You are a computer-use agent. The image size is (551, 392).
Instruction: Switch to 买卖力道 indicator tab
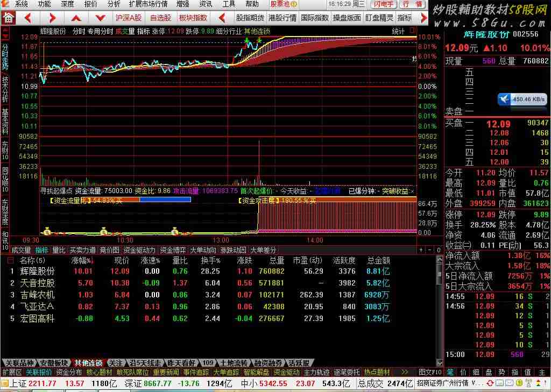tap(82, 250)
